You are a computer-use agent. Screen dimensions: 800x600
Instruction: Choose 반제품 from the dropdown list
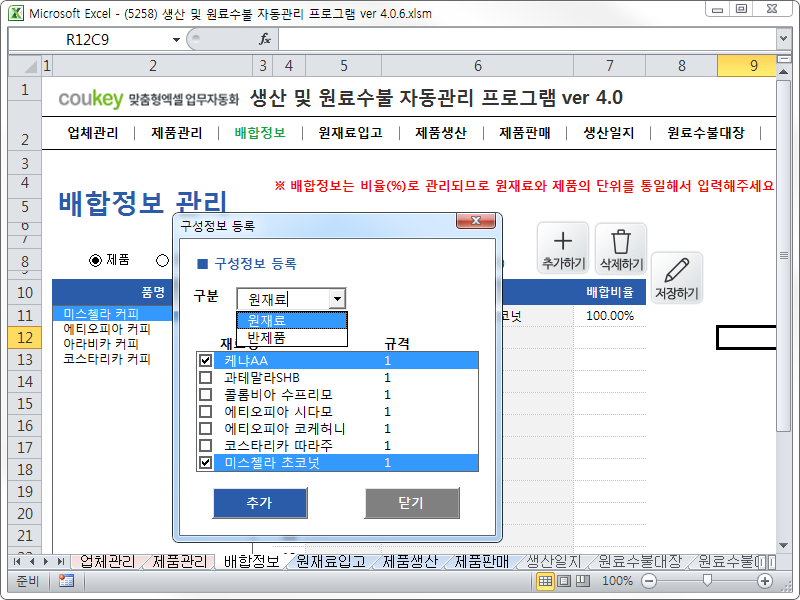point(292,337)
